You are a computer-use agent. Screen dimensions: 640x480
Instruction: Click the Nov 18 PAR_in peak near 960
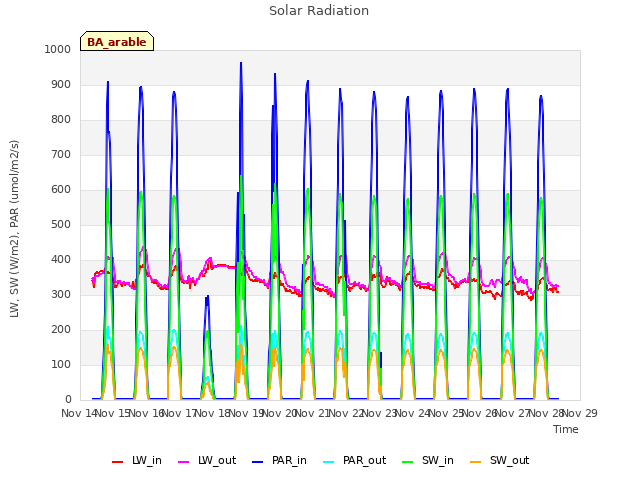[241, 64]
